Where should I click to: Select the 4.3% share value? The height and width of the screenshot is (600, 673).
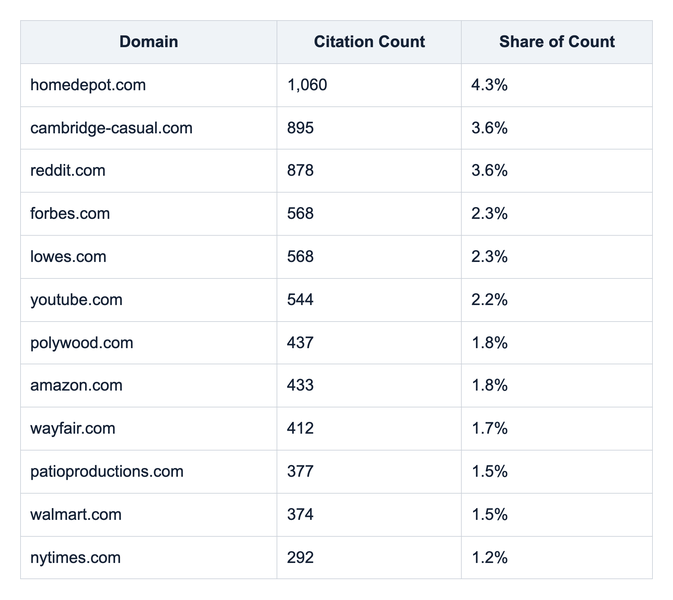pos(489,85)
